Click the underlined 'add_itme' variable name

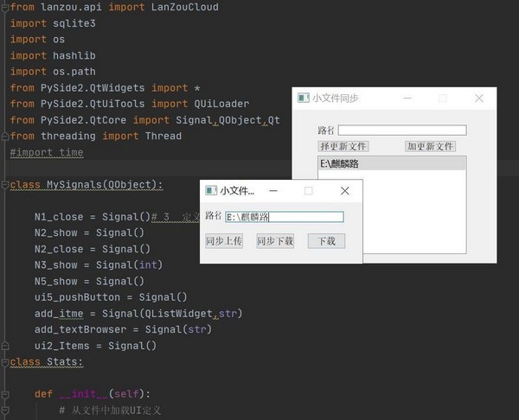tap(59, 314)
